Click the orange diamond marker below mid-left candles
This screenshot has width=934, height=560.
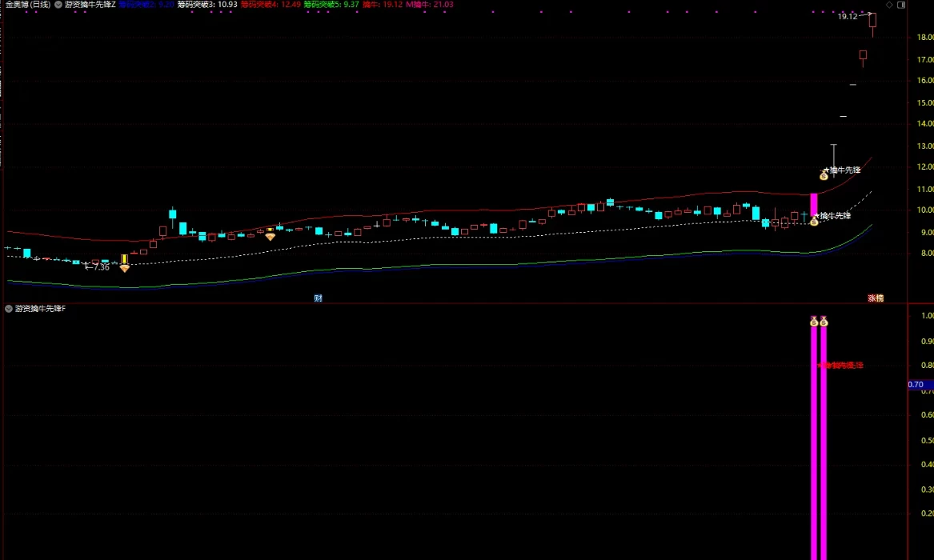point(271,237)
